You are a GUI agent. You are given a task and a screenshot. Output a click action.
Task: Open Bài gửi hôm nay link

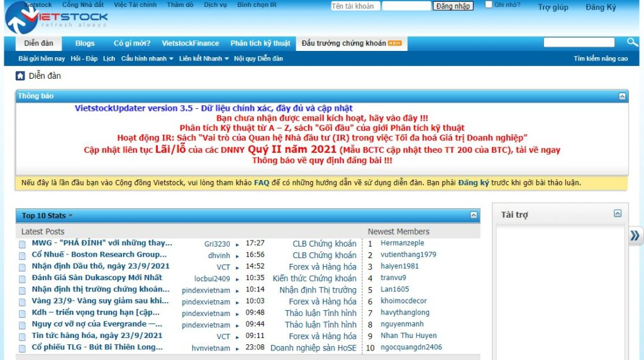click(x=42, y=59)
